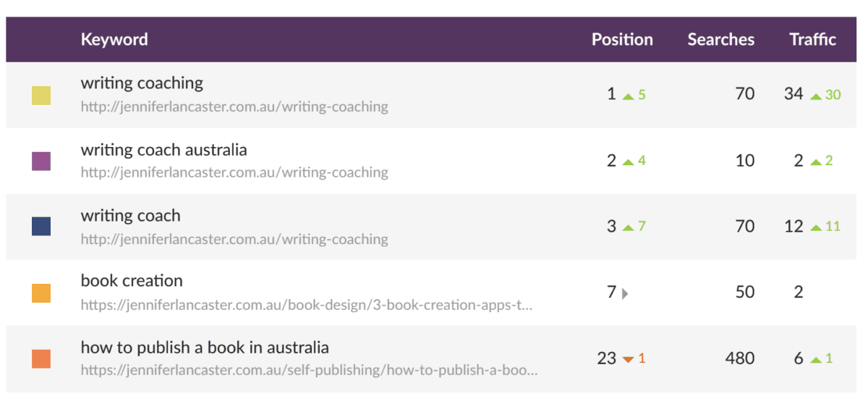Screen dimensions: 868x399
Task: Click the orange swatch beside book creation
Action: click(x=41, y=293)
